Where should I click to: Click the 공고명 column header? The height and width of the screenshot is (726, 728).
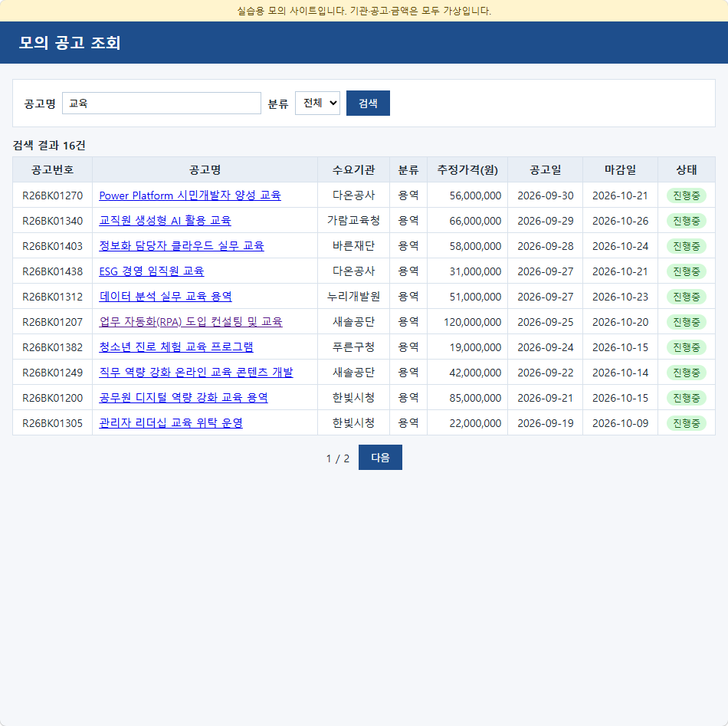[x=205, y=170]
